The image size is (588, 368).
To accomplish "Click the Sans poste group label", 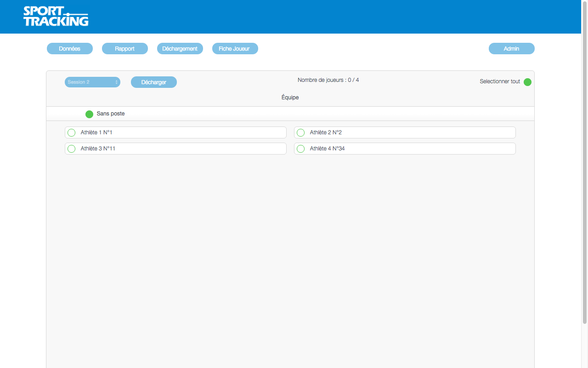I will tap(111, 114).
